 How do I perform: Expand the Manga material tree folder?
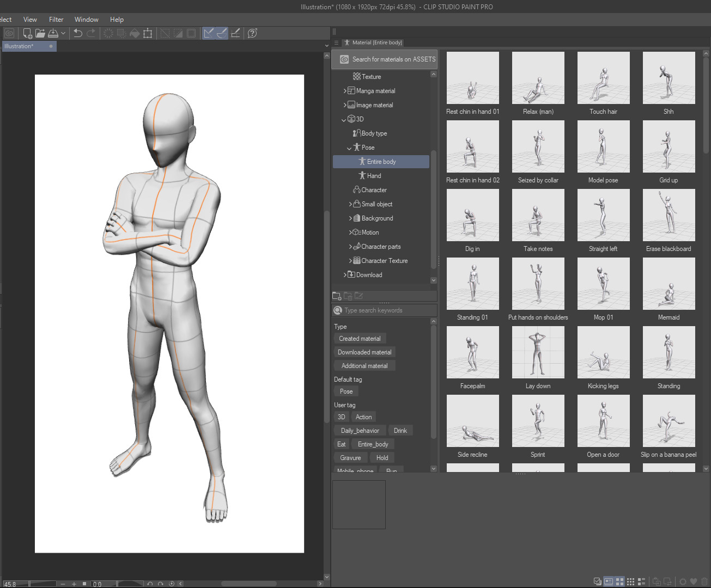click(345, 91)
